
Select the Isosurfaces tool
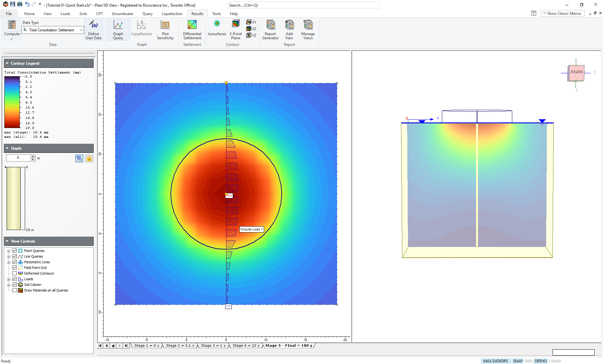pyautogui.click(x=217, y=29)
